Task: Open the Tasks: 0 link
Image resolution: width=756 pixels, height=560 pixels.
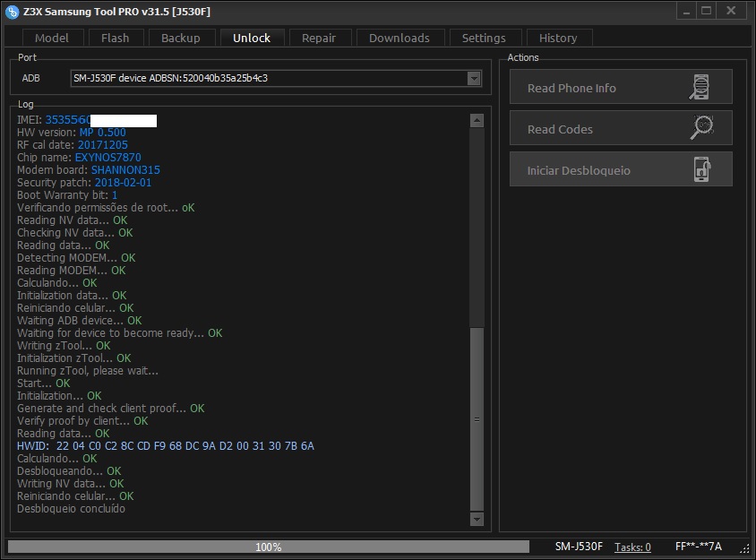Action: 632,547
